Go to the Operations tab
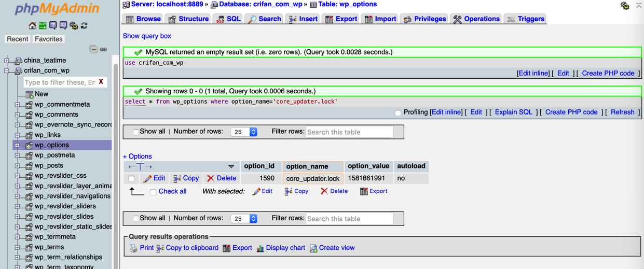The height and width of the screenshot is (269, 644). tap(476, 19)
